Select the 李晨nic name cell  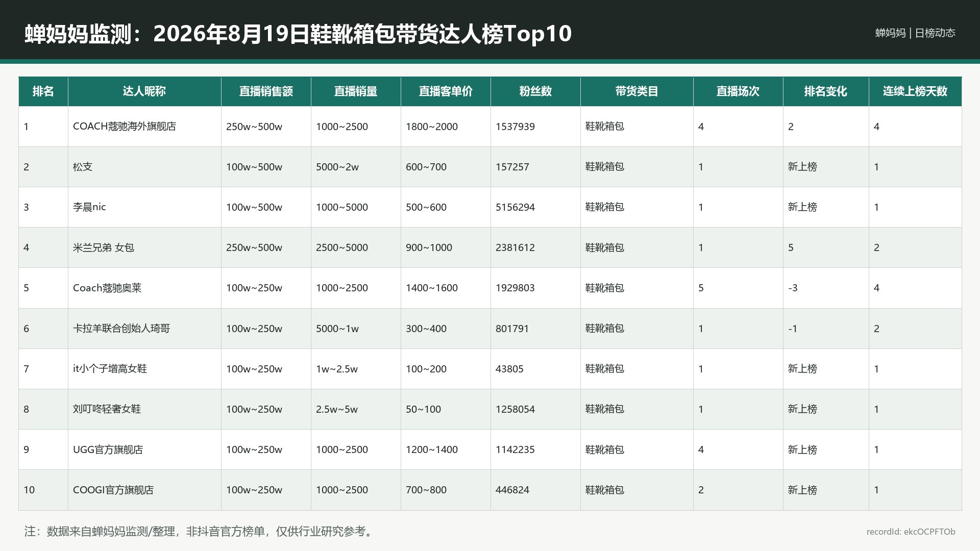point(144,207)
